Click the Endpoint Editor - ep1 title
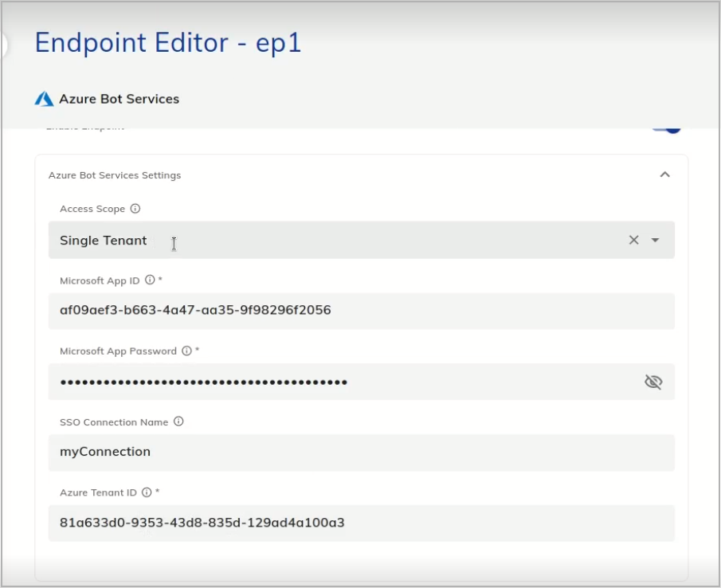Image resolution: width=721 pixels, height=588 pixels. (x=168, y=43)
